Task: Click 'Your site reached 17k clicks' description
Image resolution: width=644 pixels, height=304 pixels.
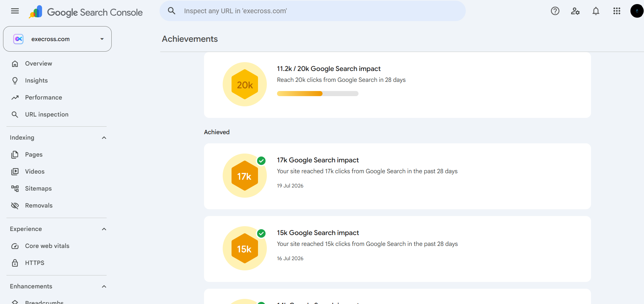Action: 367,171
